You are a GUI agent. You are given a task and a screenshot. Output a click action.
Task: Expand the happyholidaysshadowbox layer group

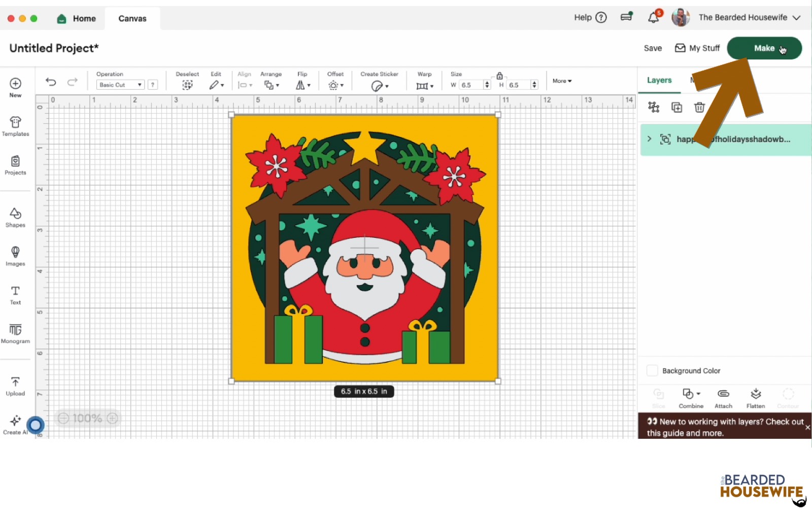click(x=649, y=139)
